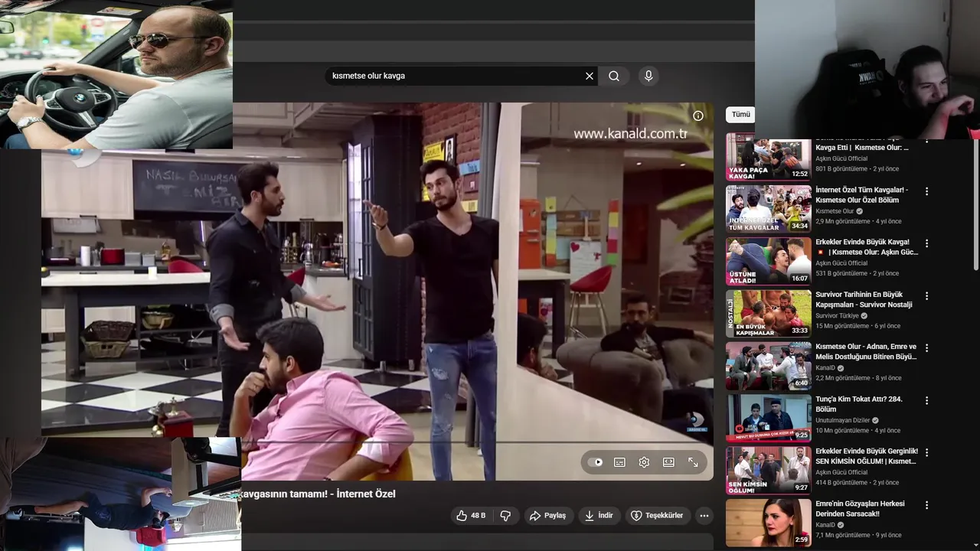Open the 6:40 Adnan, Emre ve Melis thumbnail
Viewport: 980px width, 551px height.
[769, 366]
